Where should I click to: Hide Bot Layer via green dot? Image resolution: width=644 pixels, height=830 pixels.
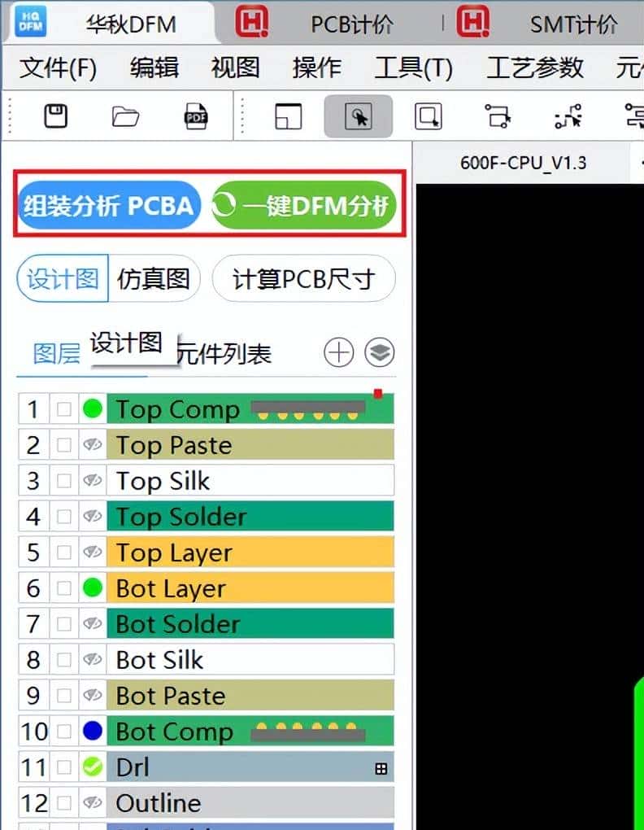[93, 588]
